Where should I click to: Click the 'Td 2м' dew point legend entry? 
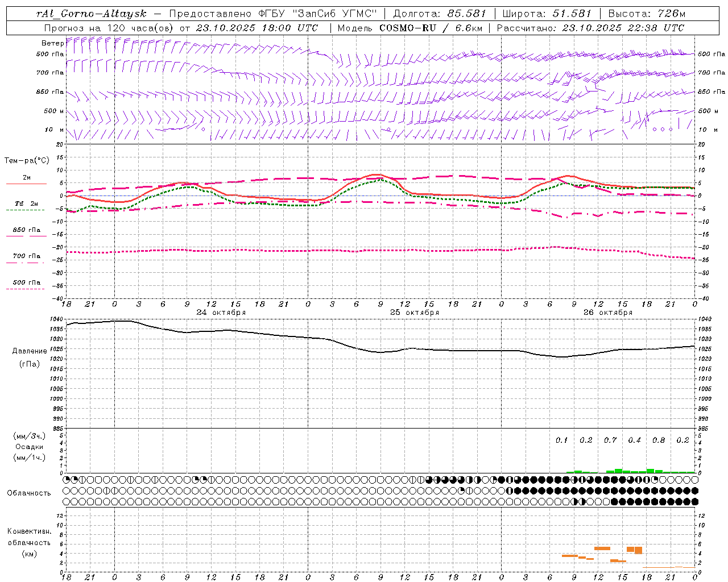click(x=26, y=203)
